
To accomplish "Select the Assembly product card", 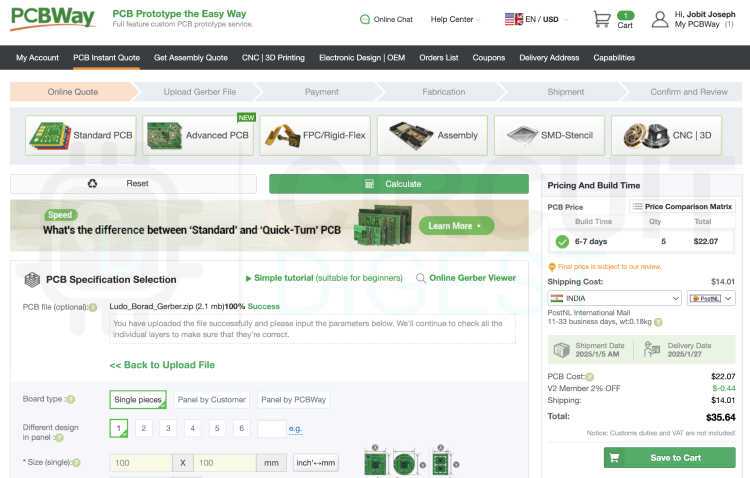I will click(432, 135).
